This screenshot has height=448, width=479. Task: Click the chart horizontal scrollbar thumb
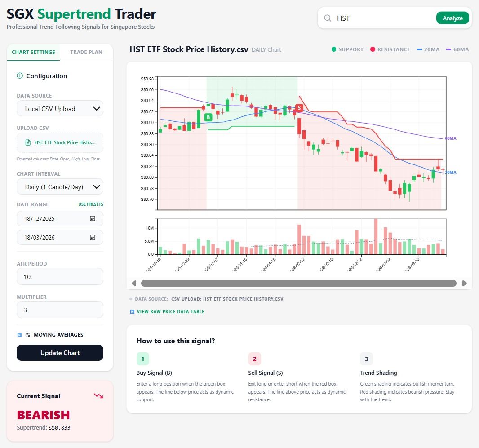click(298, 283)
